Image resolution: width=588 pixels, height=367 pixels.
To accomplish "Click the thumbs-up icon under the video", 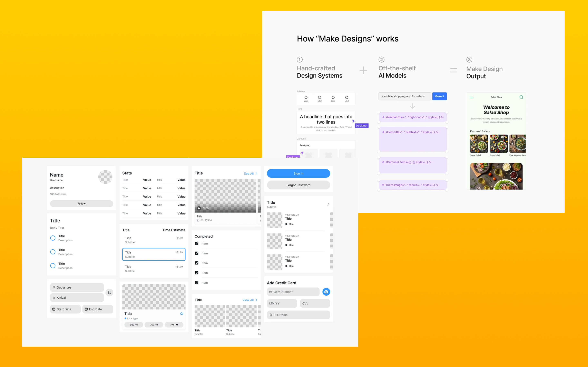I will (x=198, y=220).
